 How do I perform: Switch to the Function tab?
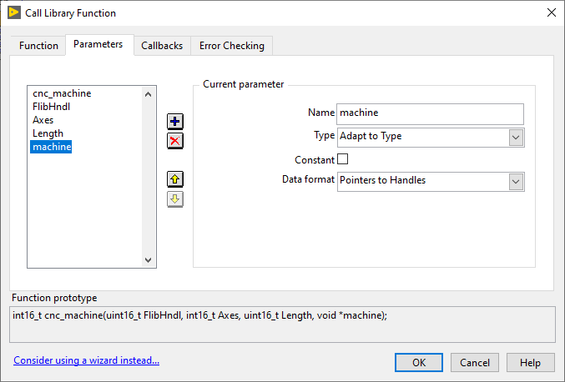(39, 46)
